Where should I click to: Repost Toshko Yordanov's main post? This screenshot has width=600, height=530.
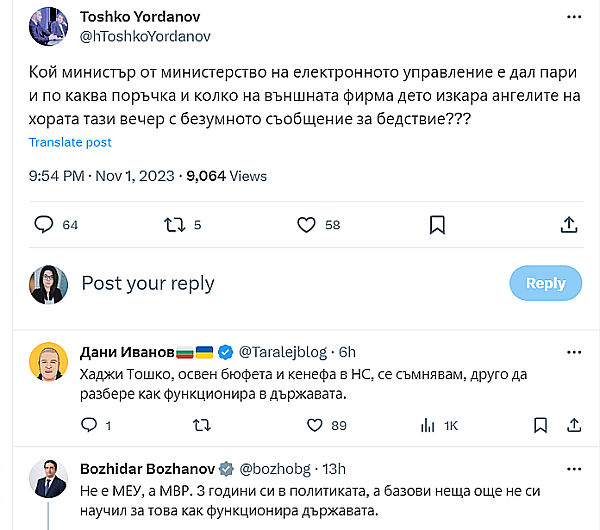pos(174,225)
